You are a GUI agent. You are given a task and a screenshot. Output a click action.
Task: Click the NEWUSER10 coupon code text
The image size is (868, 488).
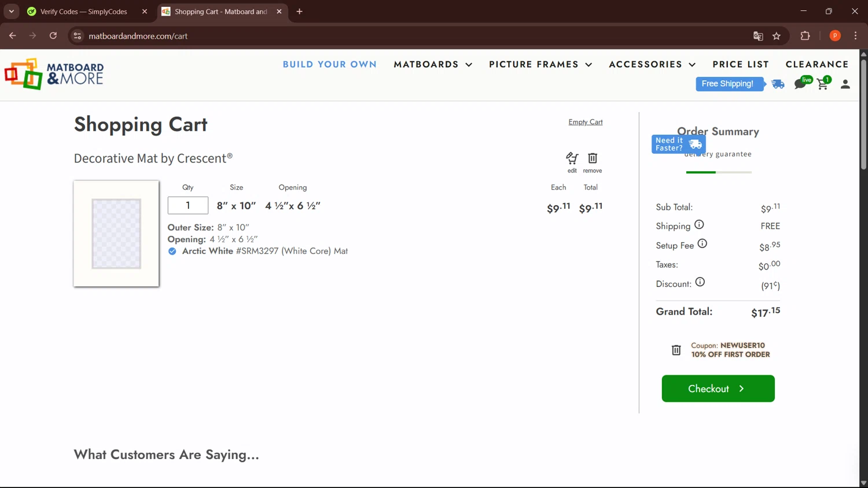tap(742, 345)
